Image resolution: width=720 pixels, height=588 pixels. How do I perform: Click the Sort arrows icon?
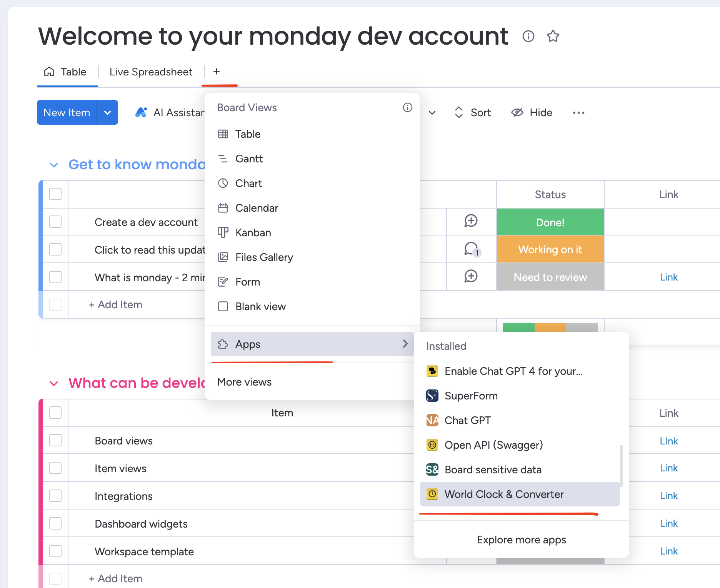pos(458,112)
